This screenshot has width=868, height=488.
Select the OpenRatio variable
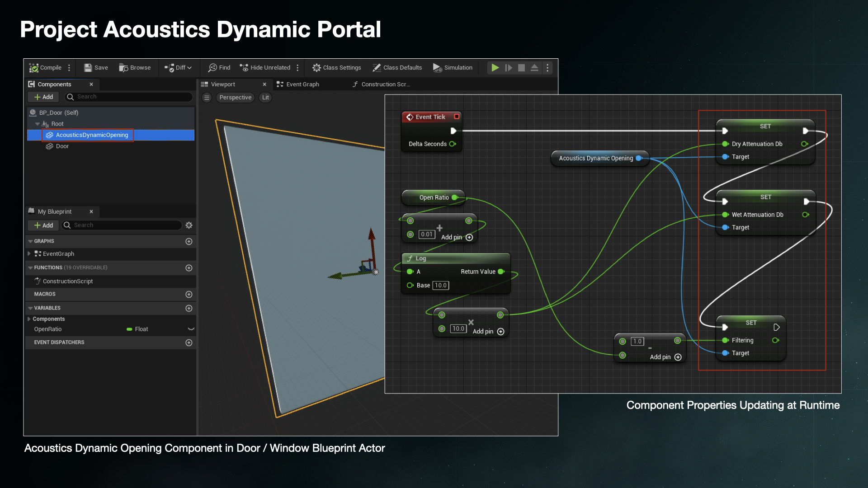pos(48,329)
